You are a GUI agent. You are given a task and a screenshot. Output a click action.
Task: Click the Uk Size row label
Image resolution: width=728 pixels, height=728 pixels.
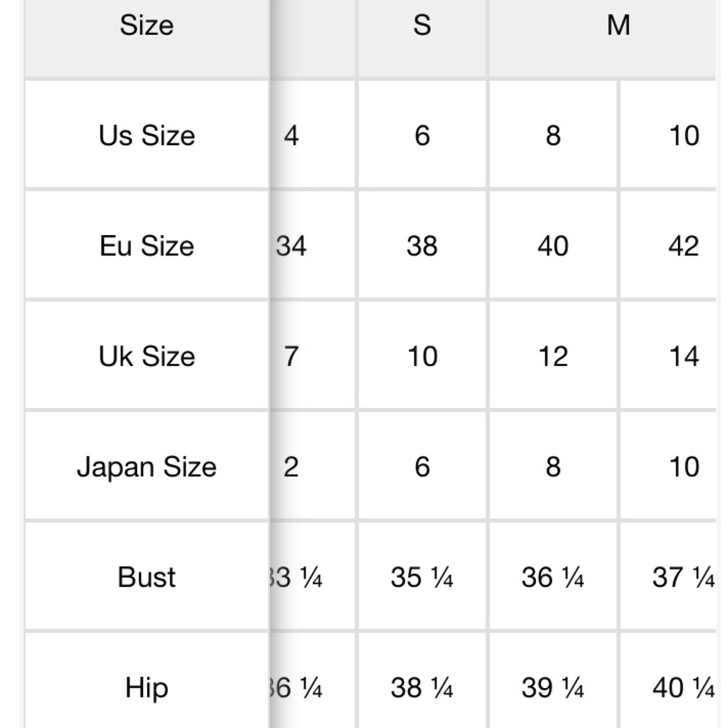point(146,357)
